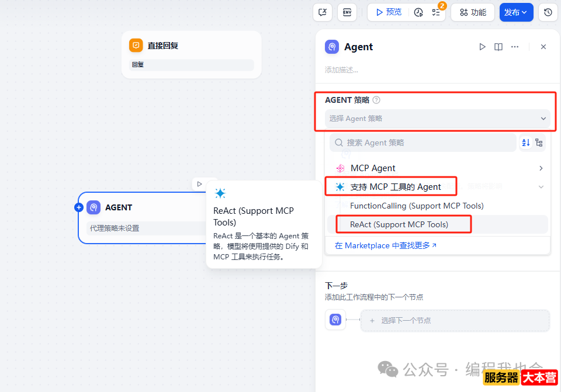Click the 代理策略未设置 text in AGENT node
The image size is (561, 392).
115,228
